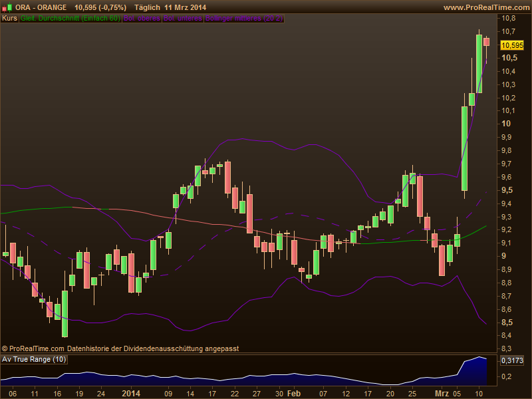532x399 pixels.
Task: Click the '10,595 (-0,75%)' quote text
Action: pos(100,7)
